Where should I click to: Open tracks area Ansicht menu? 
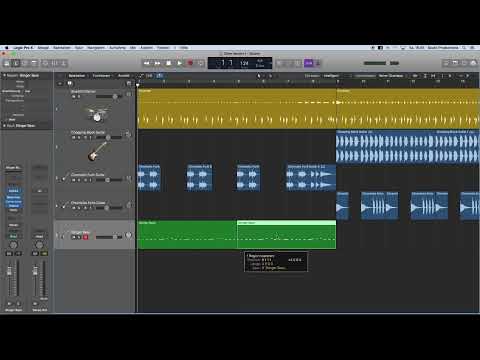coord(124,76)
